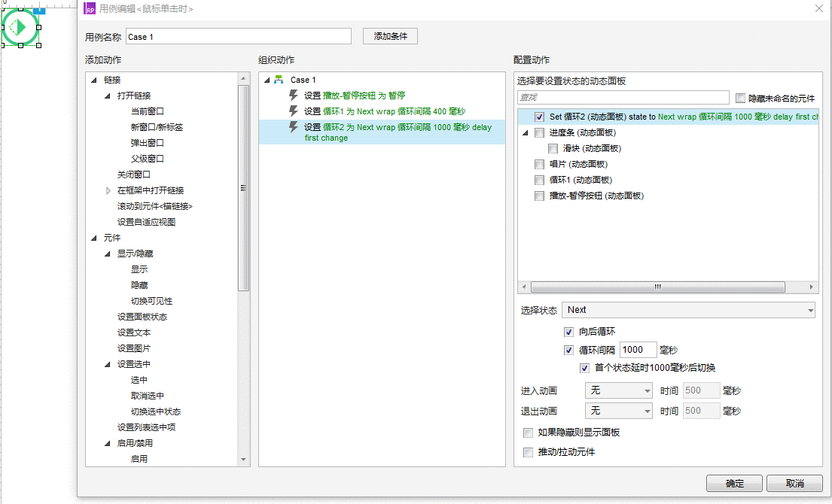
Task: Click the 查找 search field
Action: click(623, 98)
